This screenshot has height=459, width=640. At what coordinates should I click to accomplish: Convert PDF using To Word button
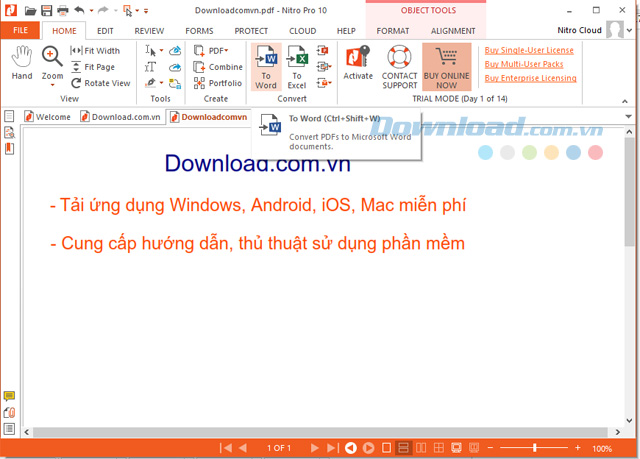(266, 67)
